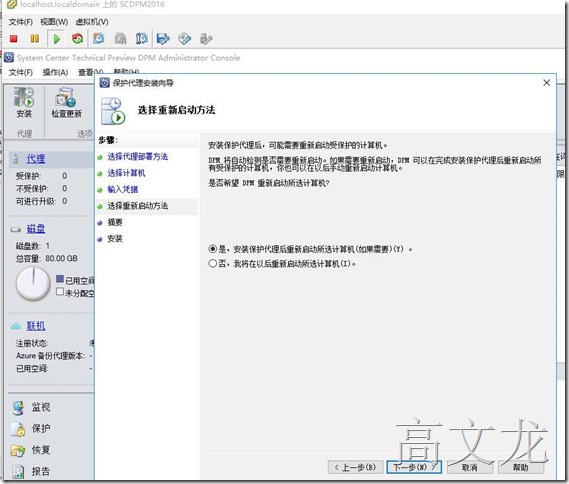This screenshot has width=569, height=484.
Task: Click the 摘要 step
Action: click(x=115, y=222)
